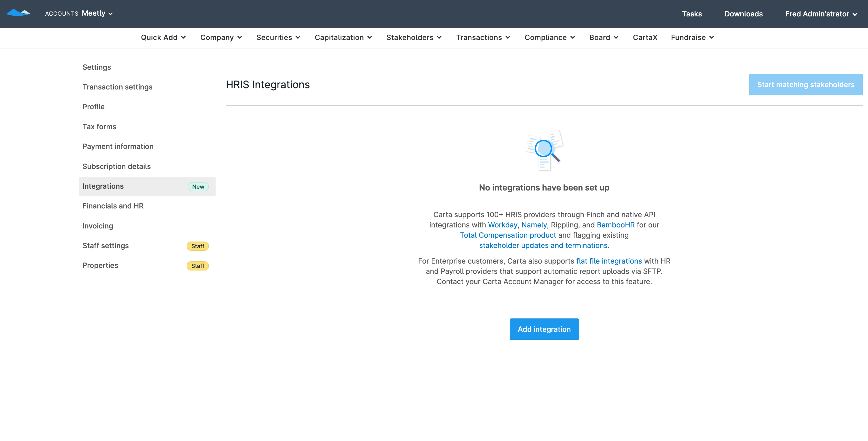
Task: Follow the BambooHR link
Action: 615,225
